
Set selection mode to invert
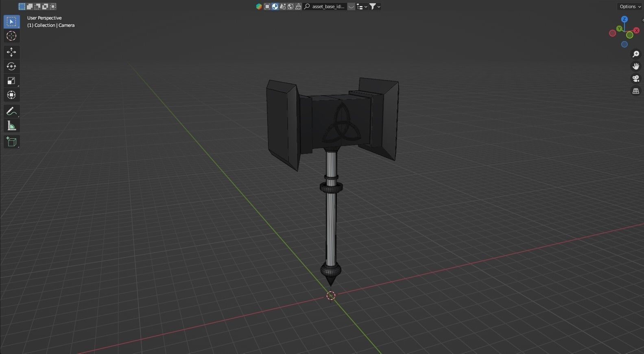45,7
